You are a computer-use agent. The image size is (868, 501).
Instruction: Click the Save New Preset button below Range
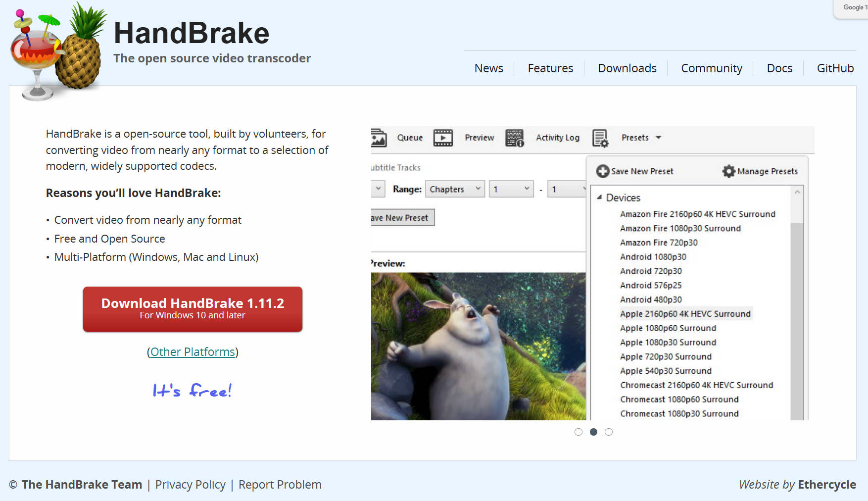pyautogui.click(x=403, y=218)
